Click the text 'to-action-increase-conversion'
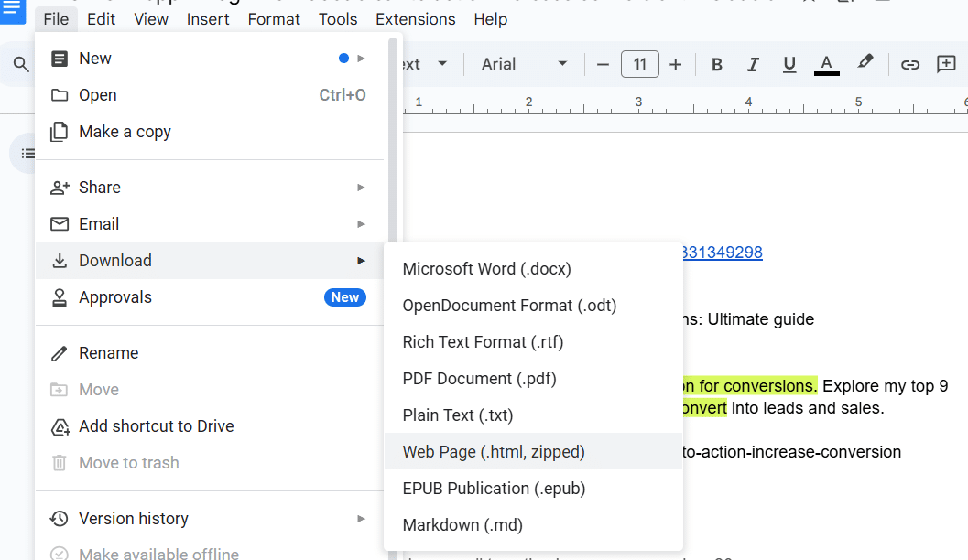968x560 pixels. pos(791,452)
